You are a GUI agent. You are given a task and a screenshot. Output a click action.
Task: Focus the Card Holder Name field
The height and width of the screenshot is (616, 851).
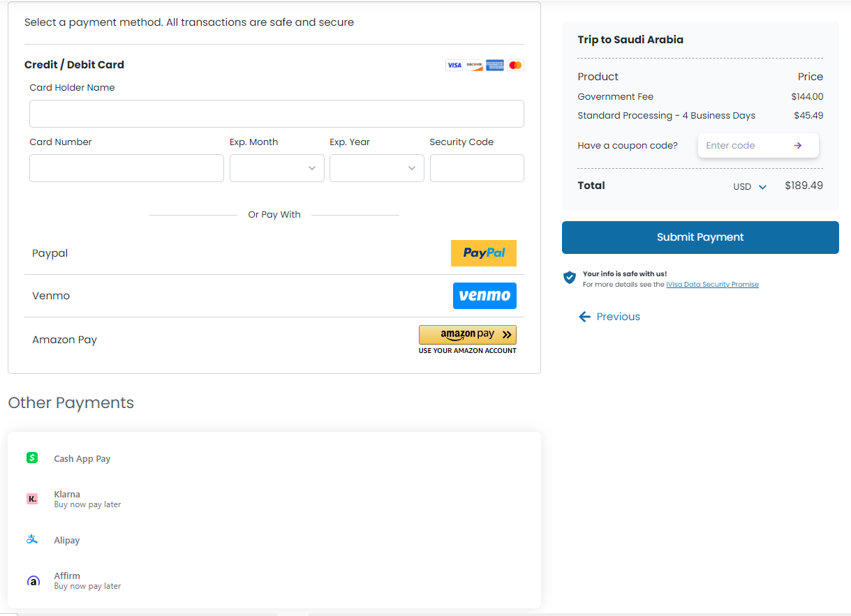(276, 114)
